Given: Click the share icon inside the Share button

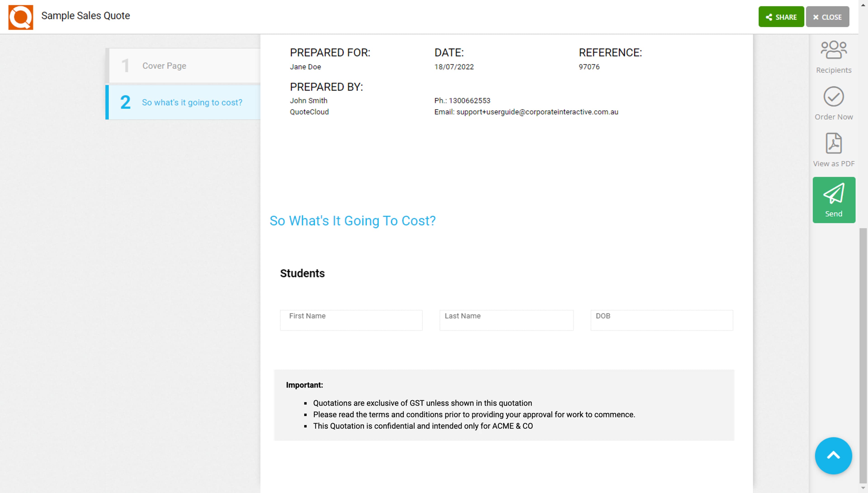Looking at the screenshot, I should 769,16.
